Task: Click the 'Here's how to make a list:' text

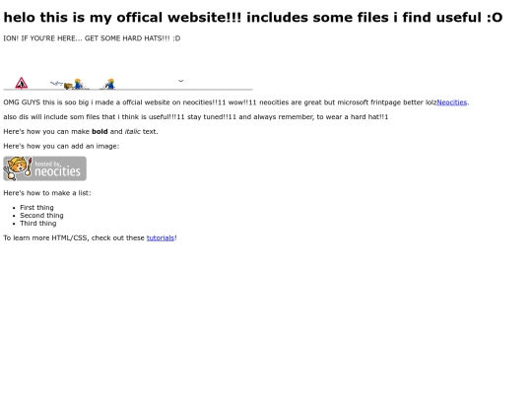Action: pyautogui.click(x=47, y=193)
